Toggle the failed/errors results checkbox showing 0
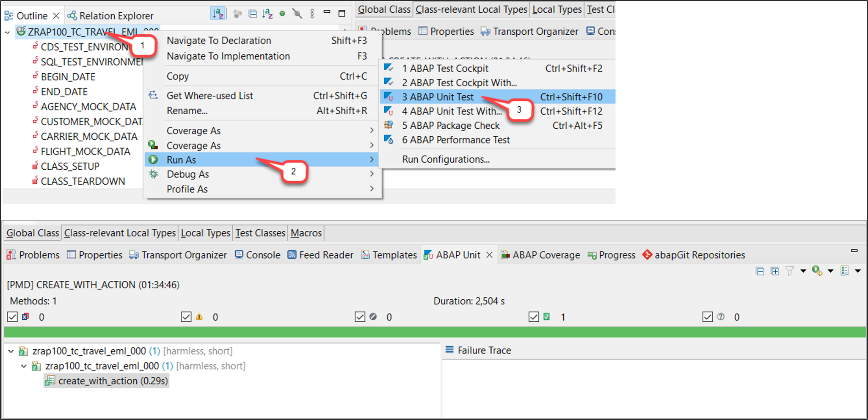 (12, 317)
